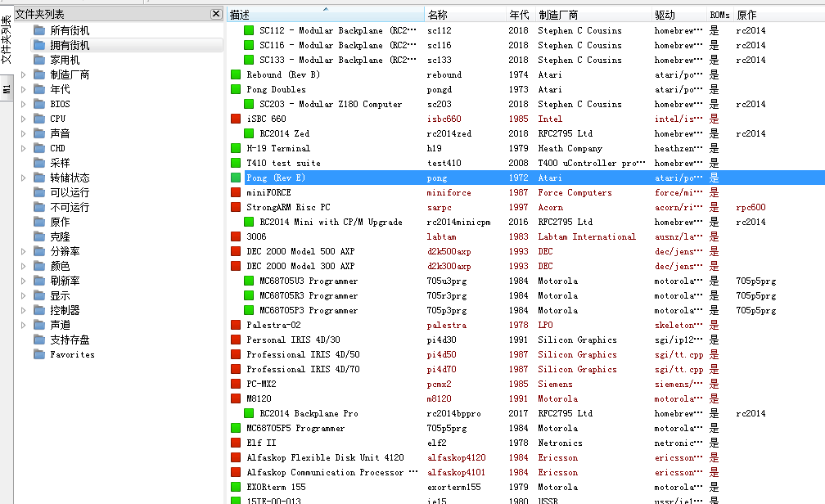Expand the 控制器 folder tree node

[x=23, y=310]
